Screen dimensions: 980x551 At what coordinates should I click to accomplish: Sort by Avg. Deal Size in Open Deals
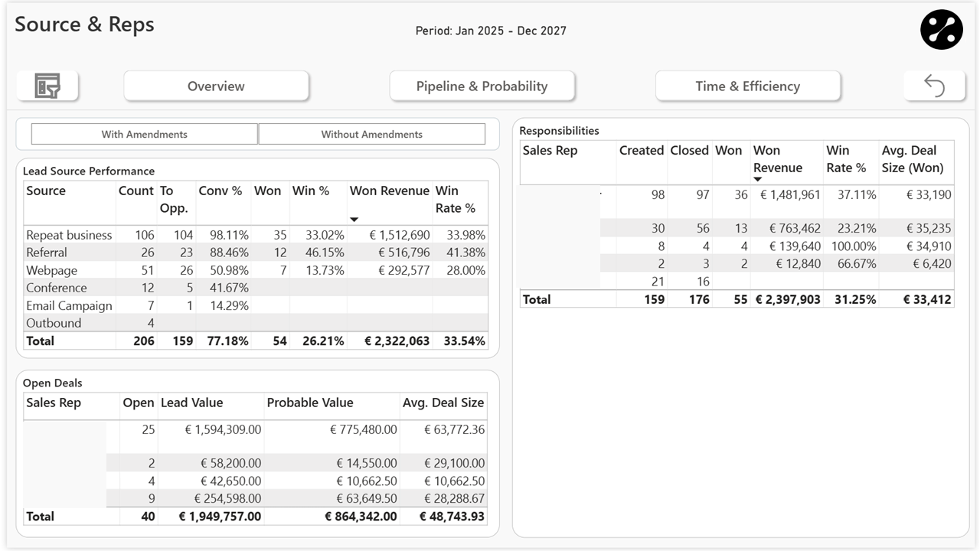(443, 403)
